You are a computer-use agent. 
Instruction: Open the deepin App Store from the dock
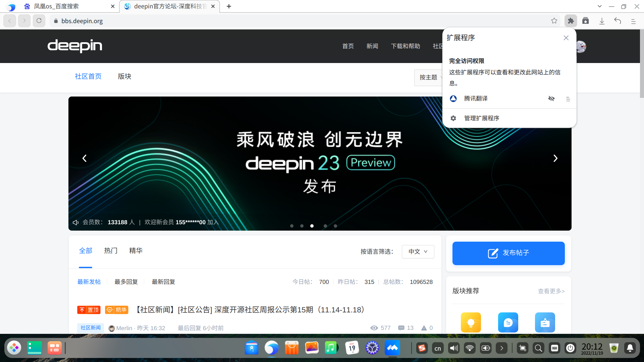click(x=291, y=348)
